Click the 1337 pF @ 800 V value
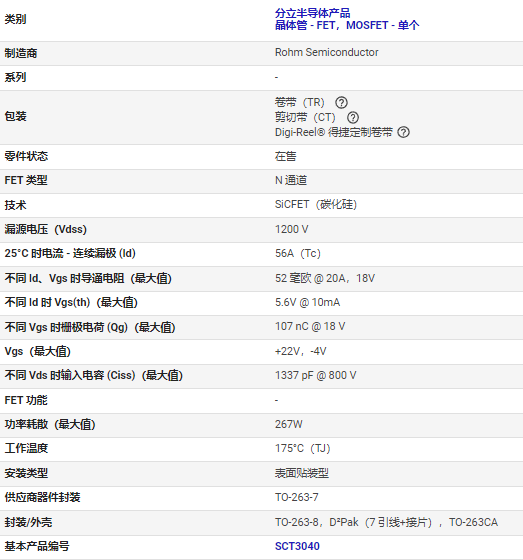The height and width of the screenshot is (560, 523). pyautogui.click(x=315, y=375)
